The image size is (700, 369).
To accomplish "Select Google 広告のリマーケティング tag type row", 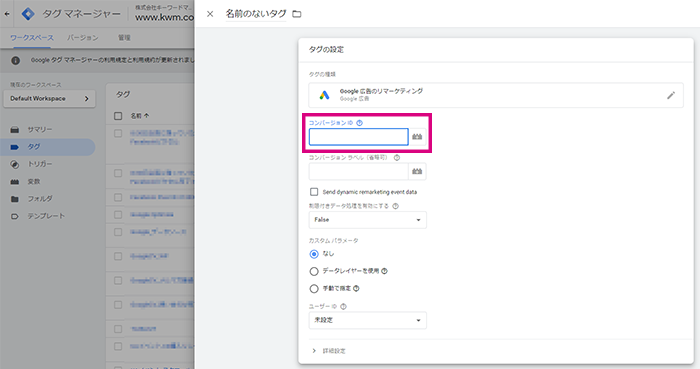I will (496, 95).
